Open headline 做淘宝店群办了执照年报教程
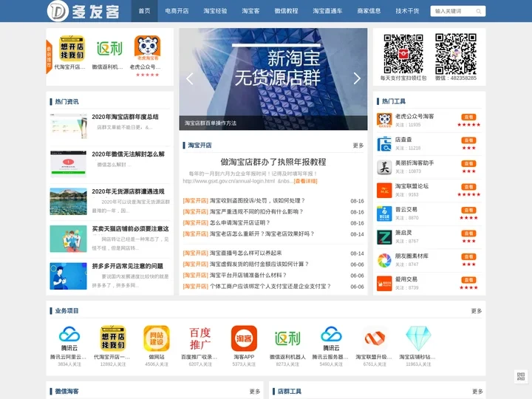The height and width of the screenshot is (399, 532). click(273, 162)
